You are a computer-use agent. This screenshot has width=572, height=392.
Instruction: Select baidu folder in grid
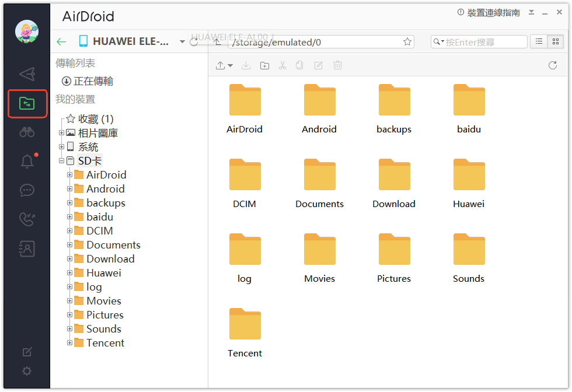[x=469, y=109]
